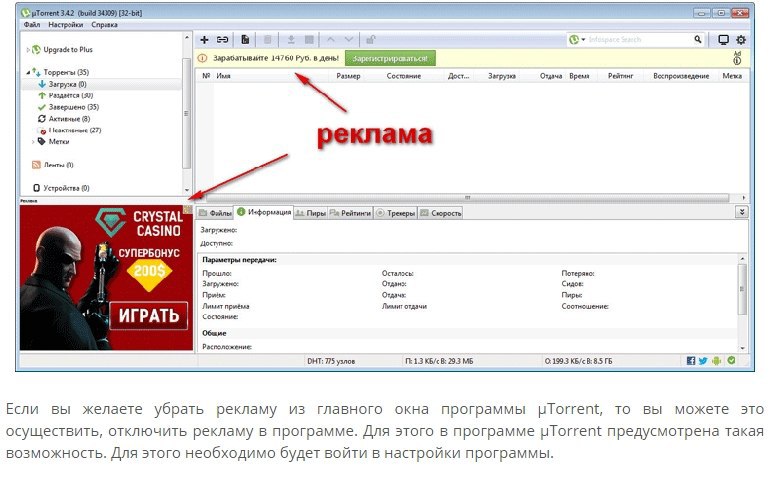
Task: Collapse the Торренты tree node
Action: click(27, 73)
